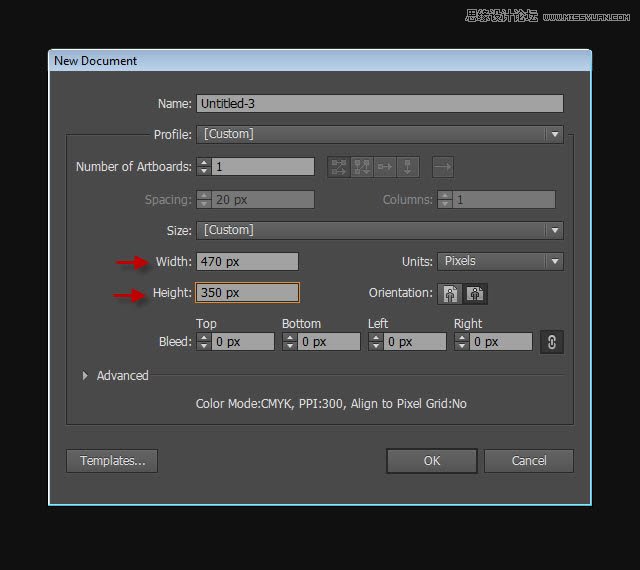Click the Name field containing Untitled-3
The width and height of the screenshot is (640, 570).
click(x=379, y=103)
